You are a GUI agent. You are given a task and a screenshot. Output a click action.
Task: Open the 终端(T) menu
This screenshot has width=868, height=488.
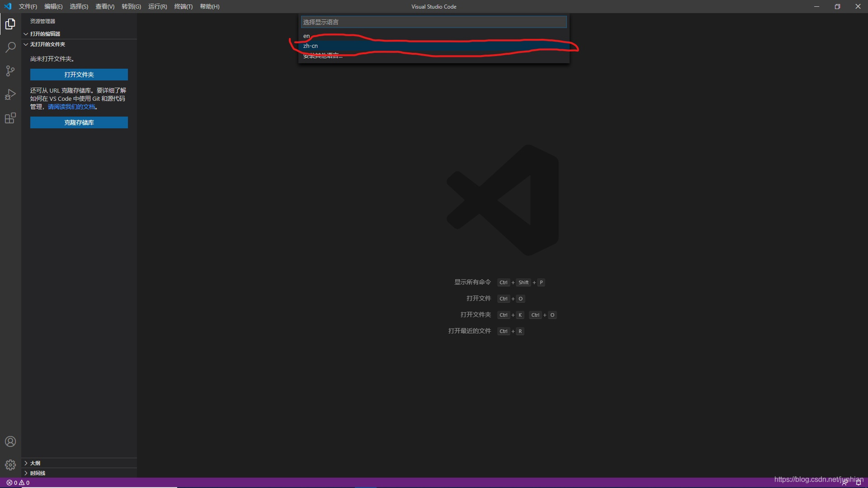184,6
